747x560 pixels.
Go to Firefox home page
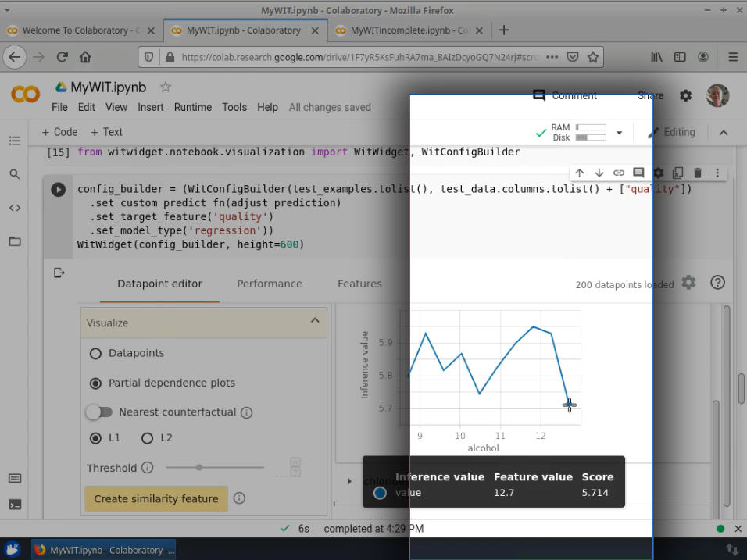[85, 57]
